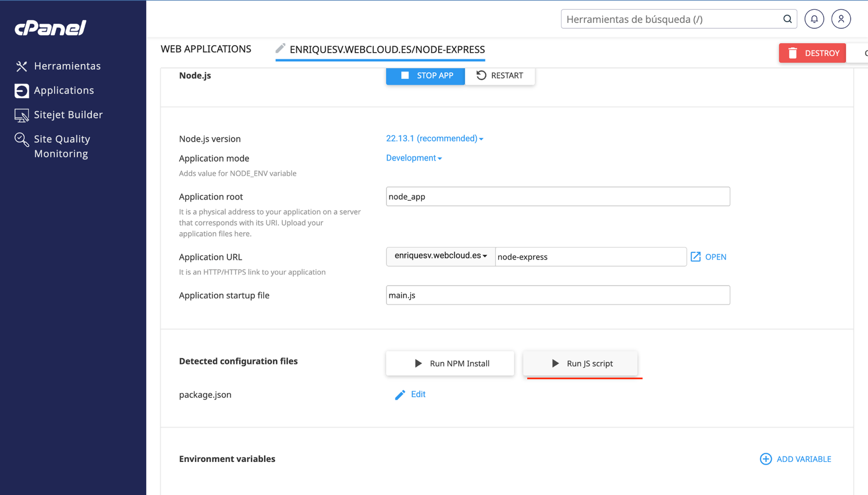Screen dimensions: 868x495
Task: Focus the Application startup file field
Action: 558,295
